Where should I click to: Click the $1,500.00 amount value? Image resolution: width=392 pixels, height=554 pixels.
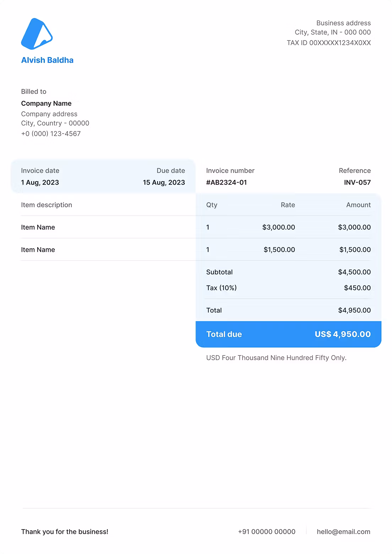pos(355,250)
